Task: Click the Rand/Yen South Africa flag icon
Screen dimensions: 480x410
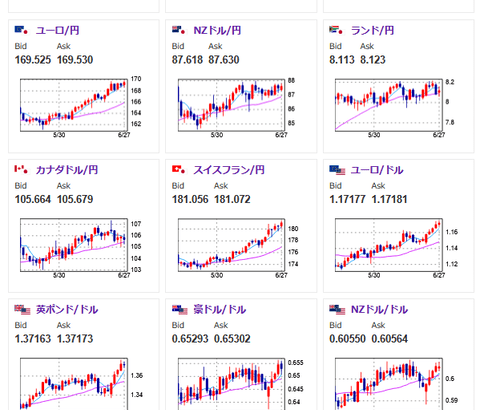Action: [x=336, y=30]
